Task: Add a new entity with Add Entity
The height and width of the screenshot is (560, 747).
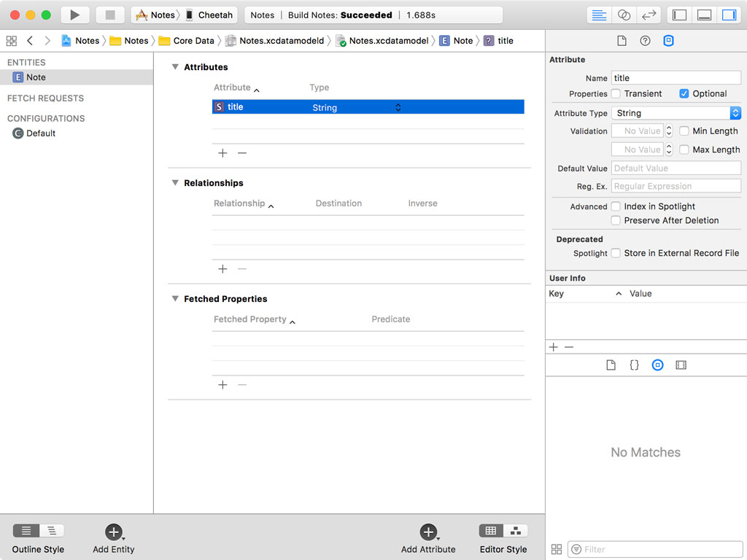Action: point(113,532)
